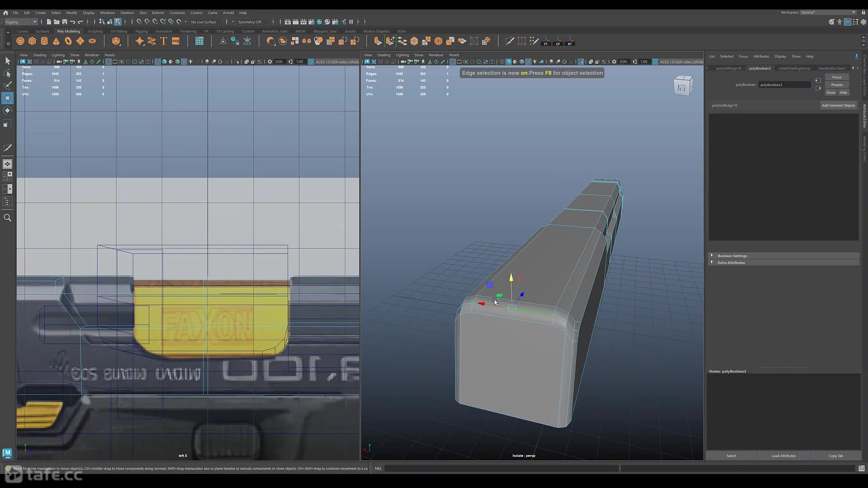The image size is (868, 488).
Task: Toggle use all lights in perspective panel
Action: (x=535, y=61)
